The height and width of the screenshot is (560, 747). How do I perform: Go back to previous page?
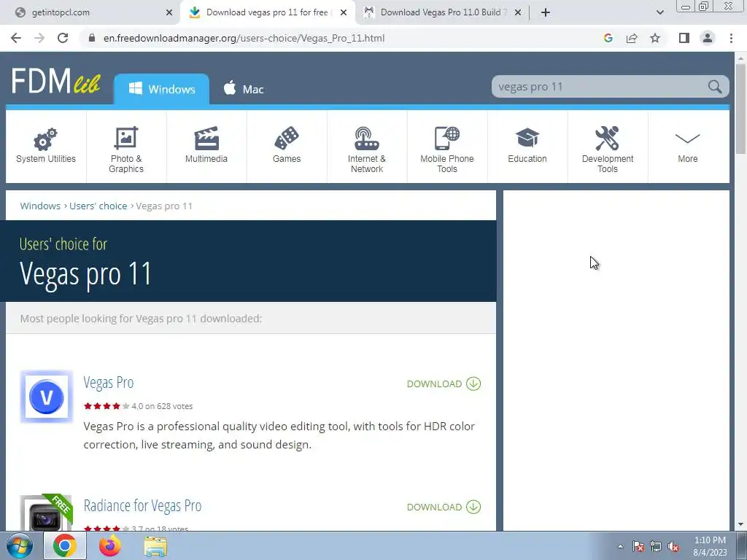16,38
